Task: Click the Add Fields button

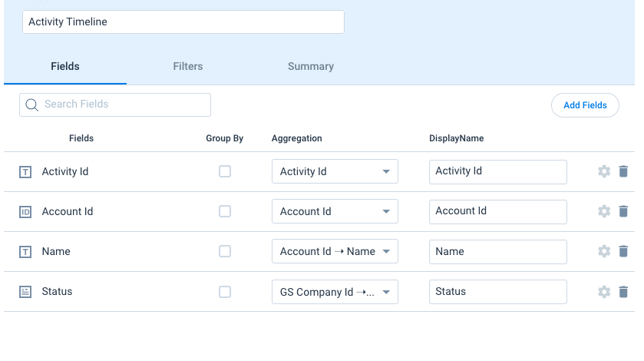Action: click(585, 105)
